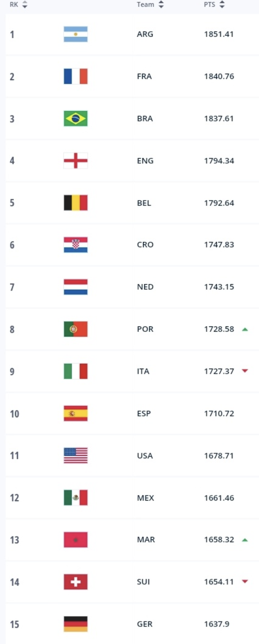Click the Germany flag icon
The height and width of the screenshot is (644, 259).
(x=76, y=624)
